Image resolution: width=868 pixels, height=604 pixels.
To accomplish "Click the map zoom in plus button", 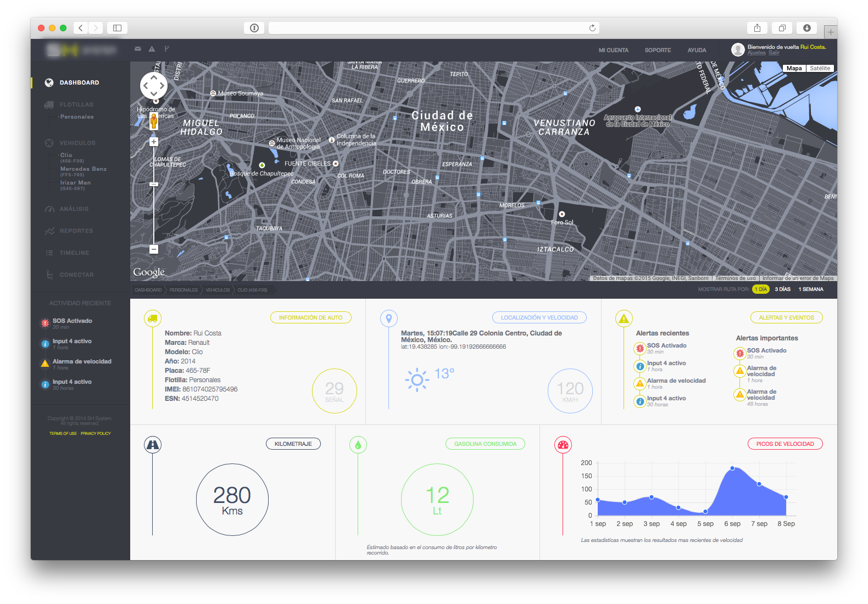I will click(x=154, y=142).
